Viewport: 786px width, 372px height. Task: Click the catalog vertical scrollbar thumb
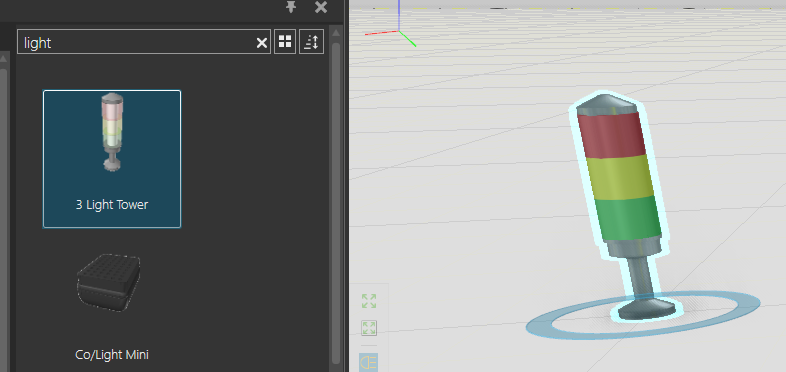click(x=336, y=201)
